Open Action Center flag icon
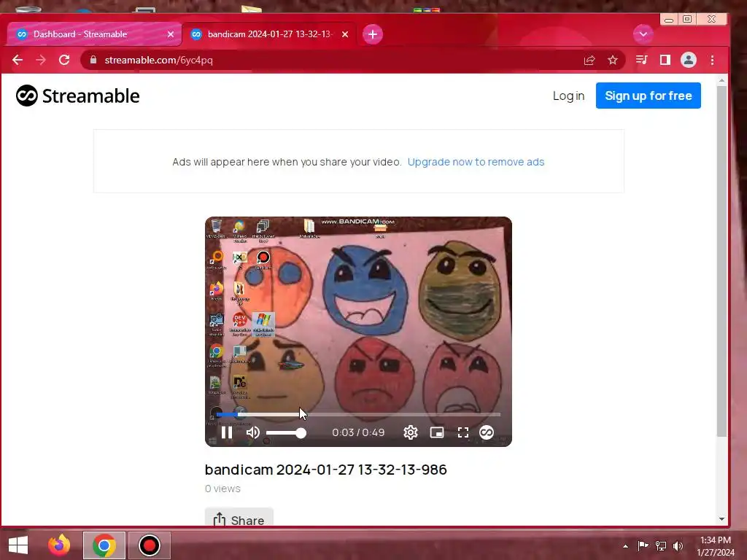The height and width of the screenshot is (560, 747). (643, 545)
